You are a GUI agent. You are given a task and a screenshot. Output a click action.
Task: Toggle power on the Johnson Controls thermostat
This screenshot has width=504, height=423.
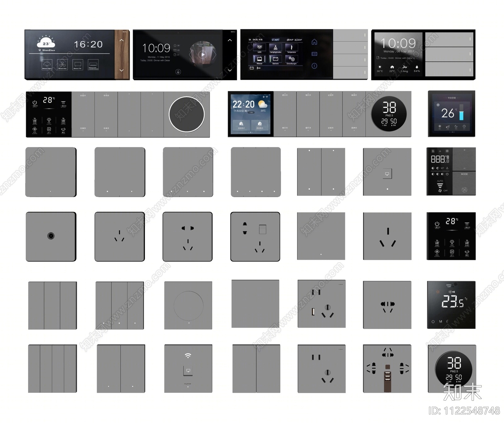433,322
